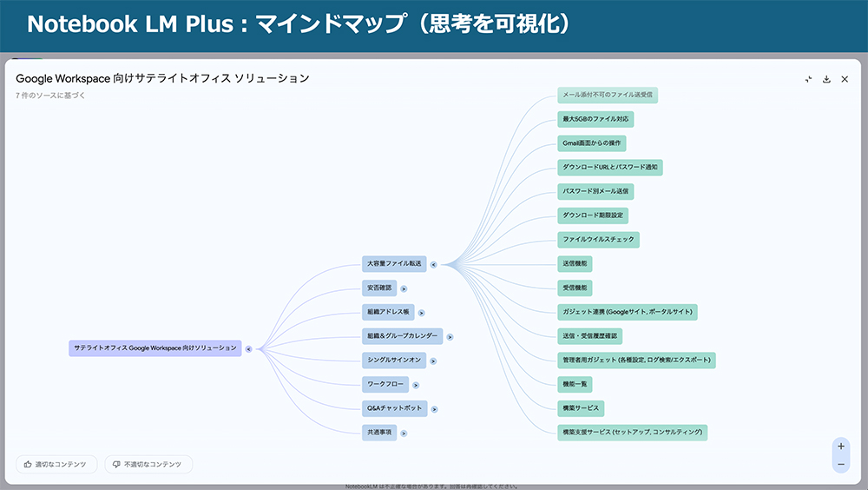Open the 最大5GBのファイル対応 node
This screenshot has width=868, height=490.
595,119
